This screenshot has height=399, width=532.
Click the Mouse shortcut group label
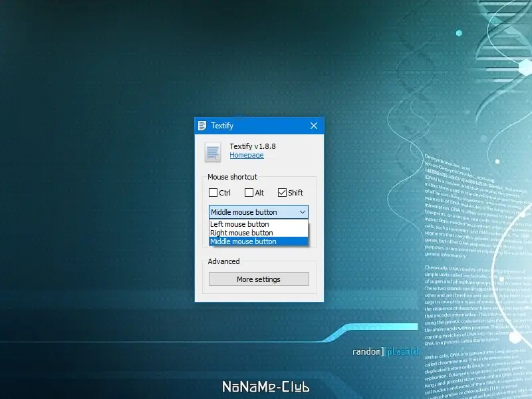232,177
